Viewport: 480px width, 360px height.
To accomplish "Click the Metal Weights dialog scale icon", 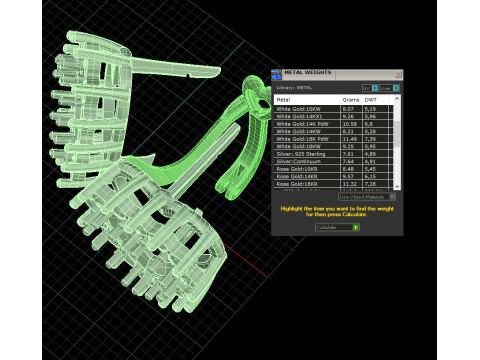I will tap(276, 75).
